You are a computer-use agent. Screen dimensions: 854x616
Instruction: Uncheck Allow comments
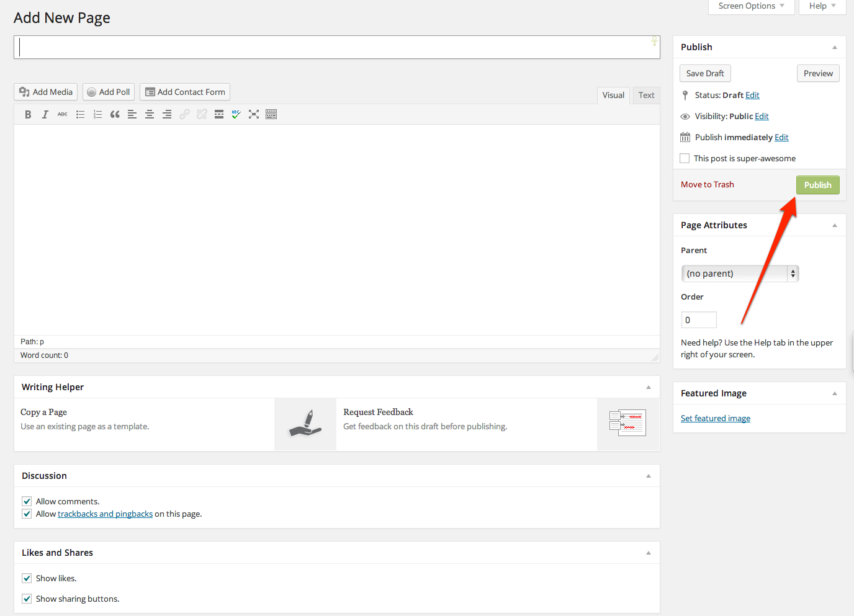[27, 501]
